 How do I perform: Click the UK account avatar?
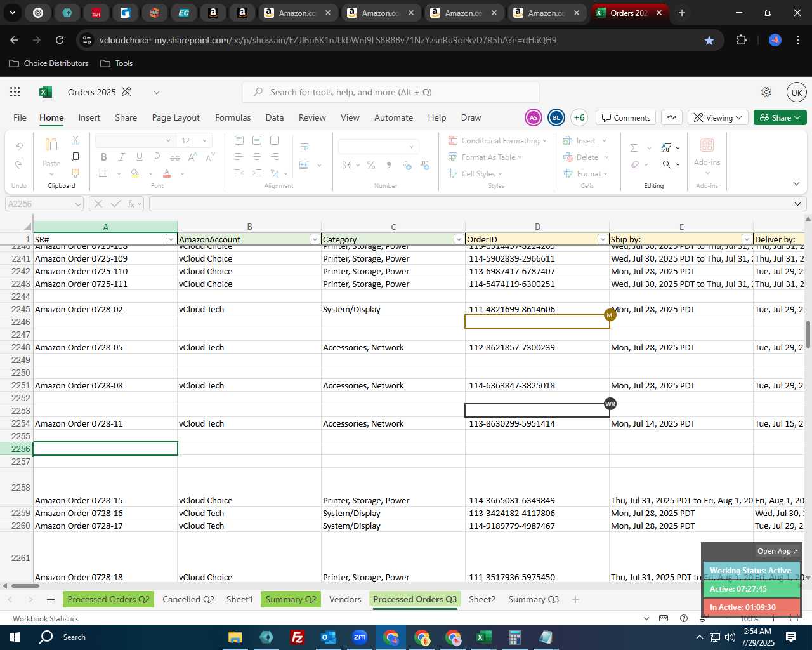point(797,92)
